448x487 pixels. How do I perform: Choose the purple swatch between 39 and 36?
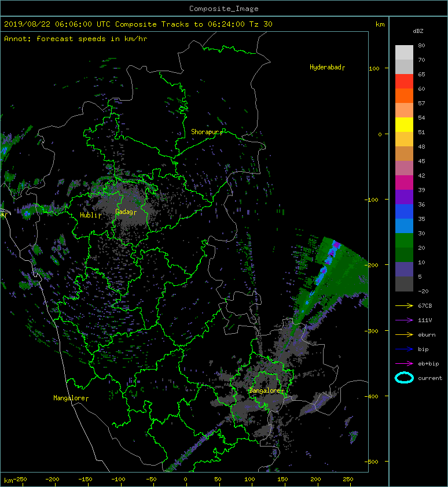pos(404,197)
